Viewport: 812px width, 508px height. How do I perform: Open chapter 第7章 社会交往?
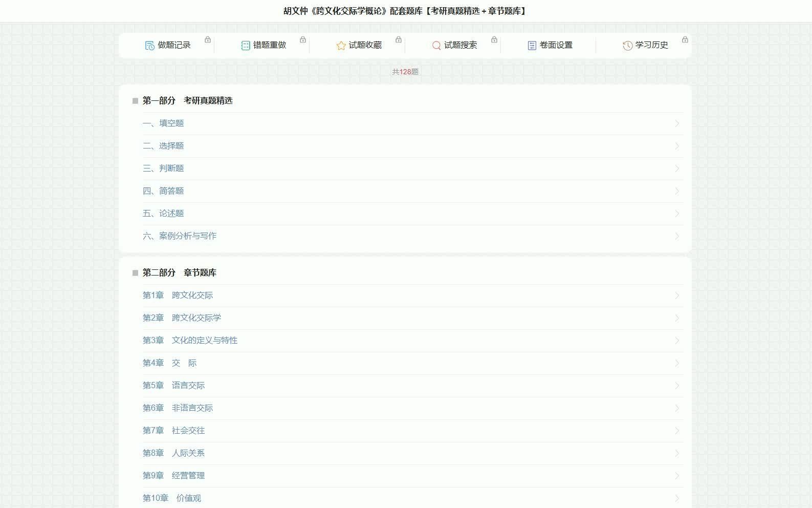click(x=173, y=431)
